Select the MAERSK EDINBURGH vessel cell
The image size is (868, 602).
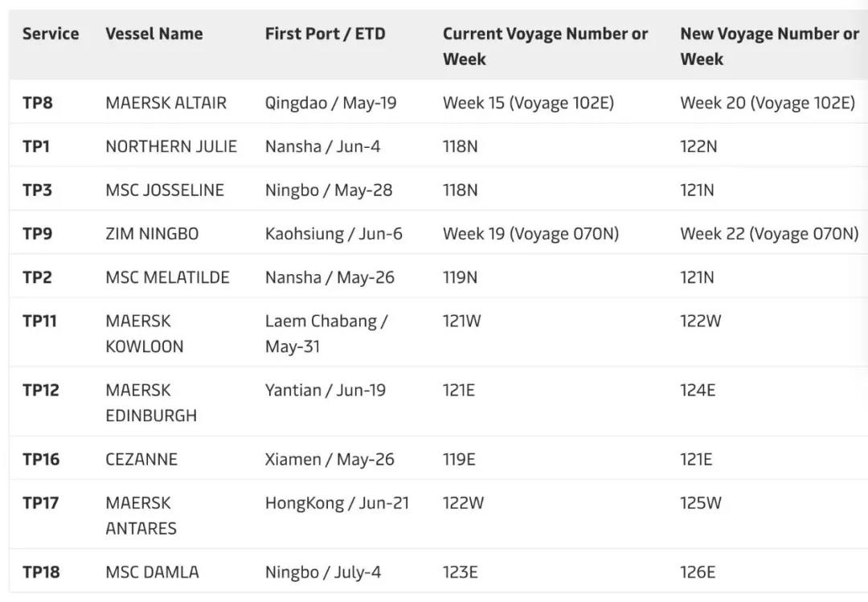[x=151, y=403]
